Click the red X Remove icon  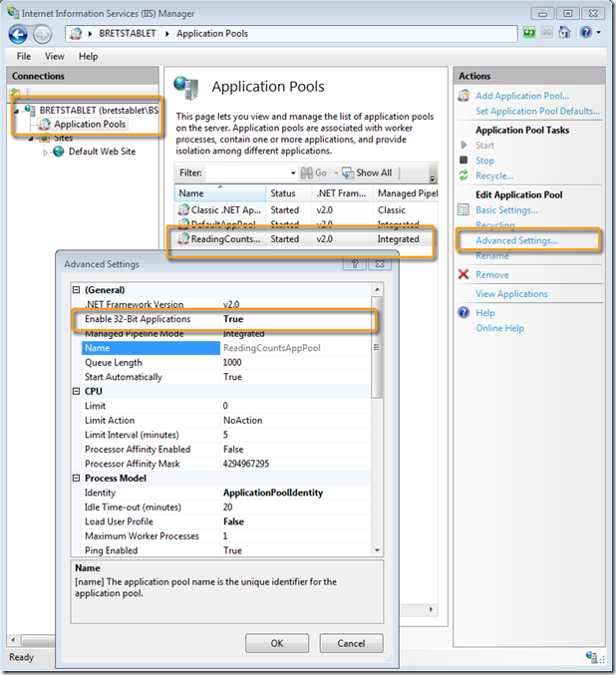pyautogui.click(x=463, y=274)
